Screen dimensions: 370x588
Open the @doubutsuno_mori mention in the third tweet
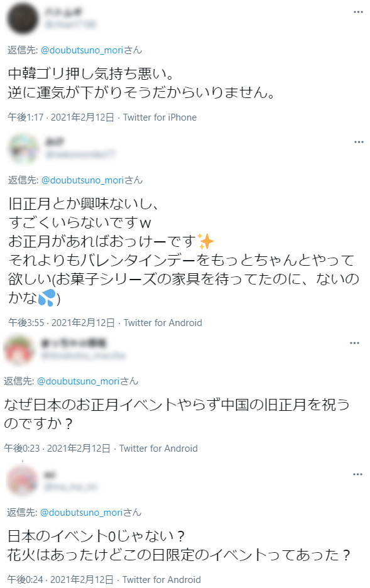(x=78, y=381)
